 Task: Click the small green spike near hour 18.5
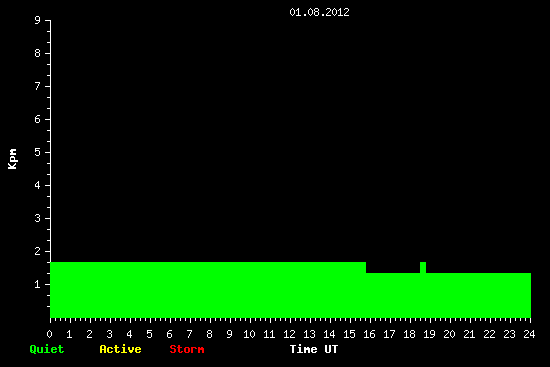(423, 267)
